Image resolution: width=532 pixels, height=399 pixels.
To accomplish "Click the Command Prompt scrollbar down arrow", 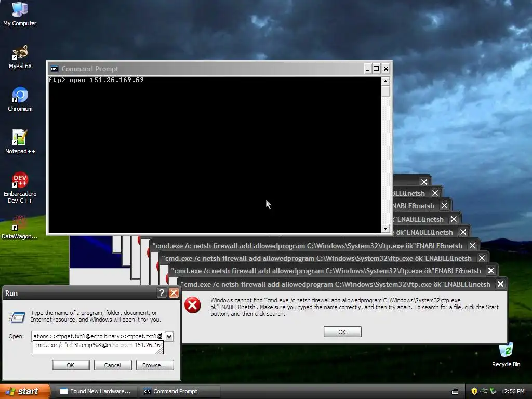I will click(385, 229).
